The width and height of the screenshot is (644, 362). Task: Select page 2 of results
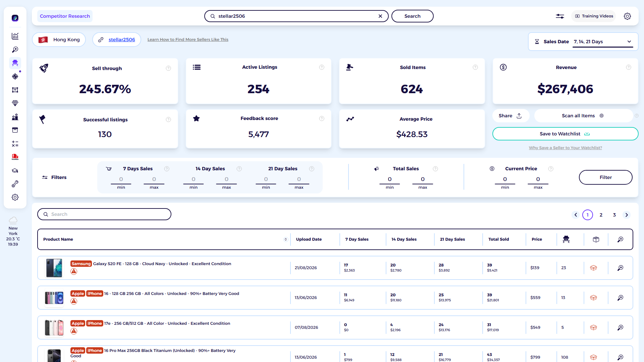click(601, 215)
